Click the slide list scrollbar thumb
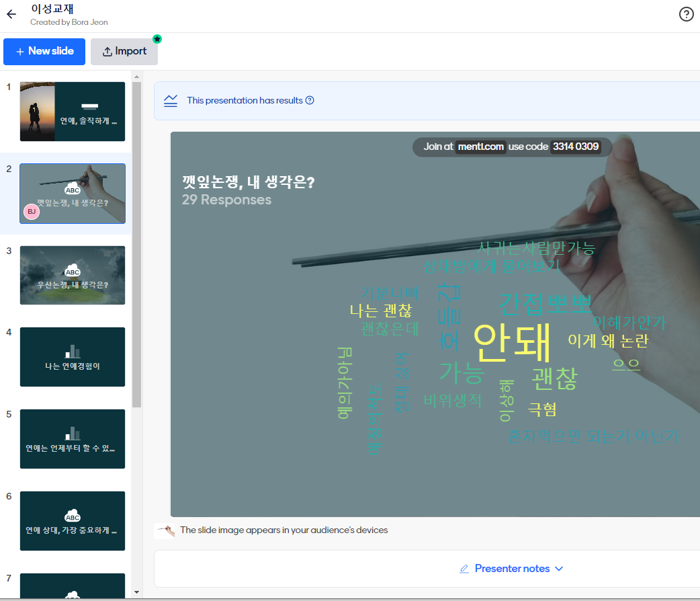The image size is (700, 601). [x=136, y=245]
